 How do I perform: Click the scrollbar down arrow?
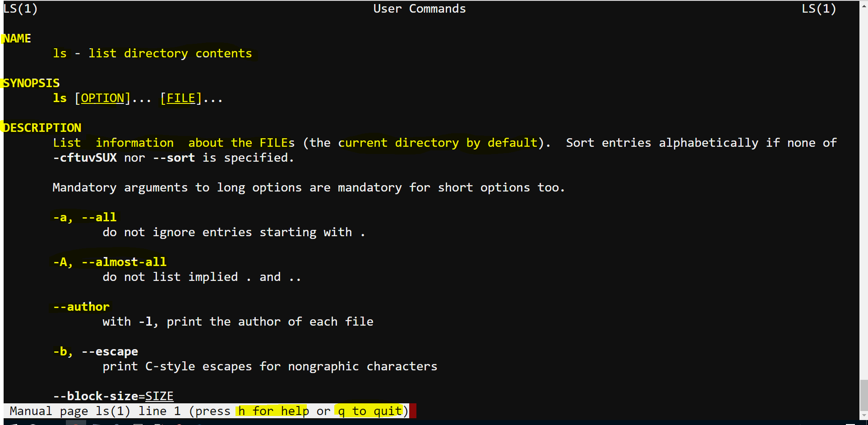(x=863, y=416)
